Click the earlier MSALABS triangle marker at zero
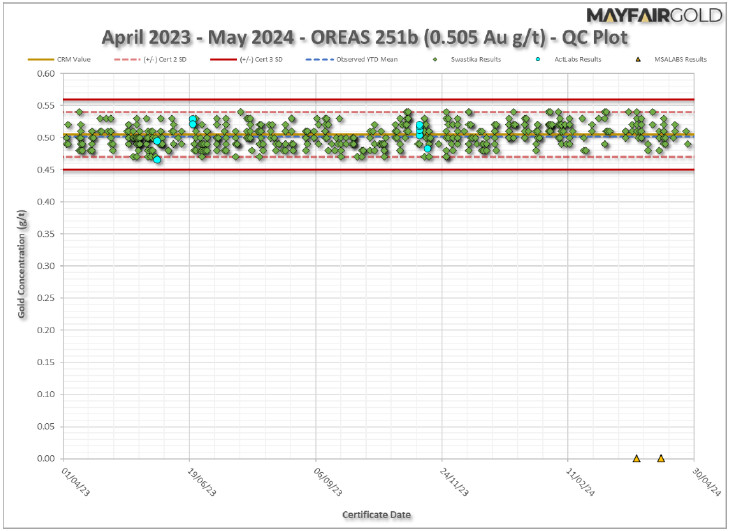The height and width of the screenshot is (531, 729). coord(636,458)
